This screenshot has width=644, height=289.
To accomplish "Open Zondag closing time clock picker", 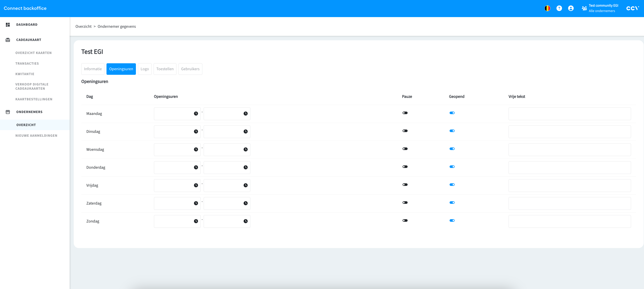I will tap(245, 221).
